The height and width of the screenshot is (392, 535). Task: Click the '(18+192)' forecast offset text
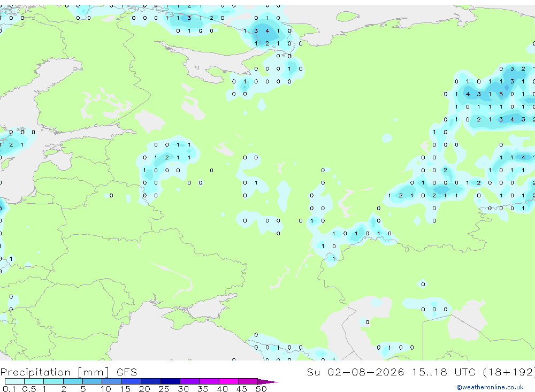tap(509, 372)
